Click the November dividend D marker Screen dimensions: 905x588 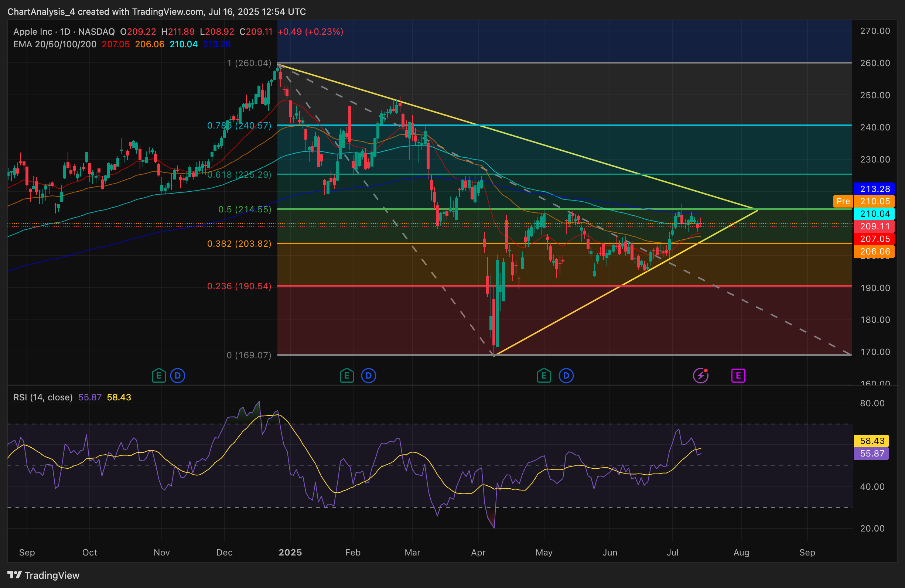pyautogui.click(x=178, y=376)
